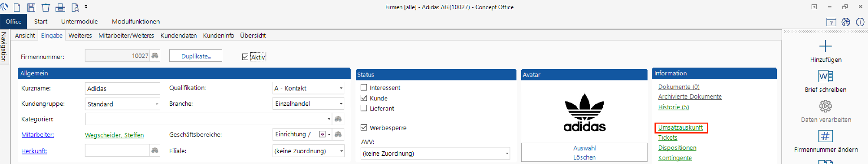Open the Umsatzauskunft link
This screenshot has width=868, height=164.
pos(681,127)
